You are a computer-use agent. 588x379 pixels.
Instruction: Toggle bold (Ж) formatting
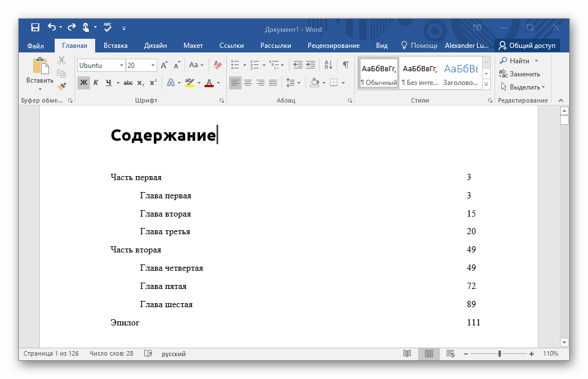[x=84, y=83]
